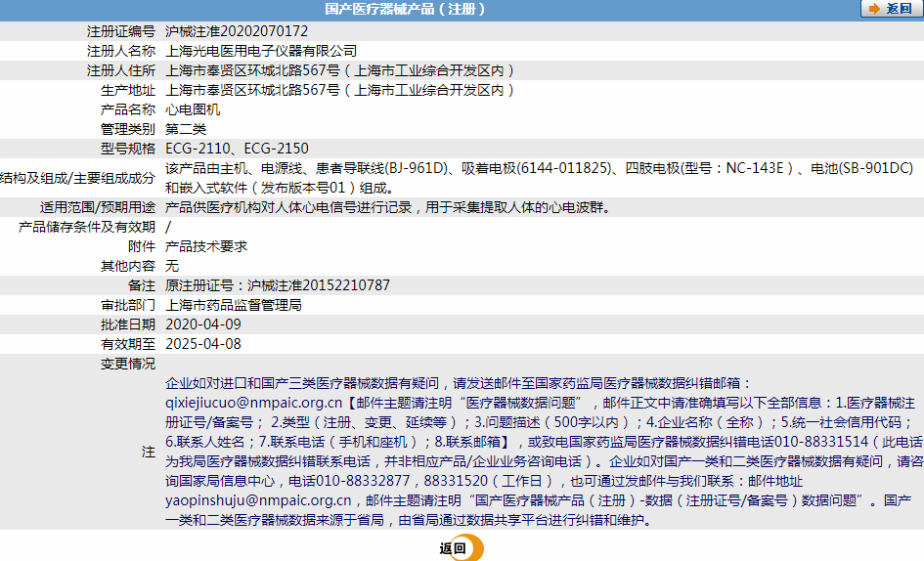Click the label 批准日期
Viewport: 924px width, 561px height.
pos(128,324)
